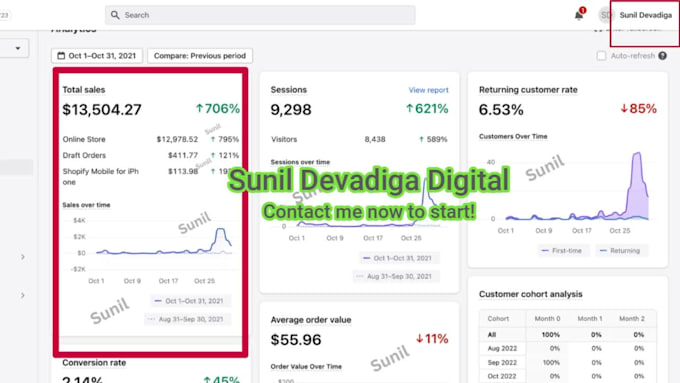Viewport: 680px width, 383px height.
Task: Click the 9,298 sessions value
Action: point(291,110)
